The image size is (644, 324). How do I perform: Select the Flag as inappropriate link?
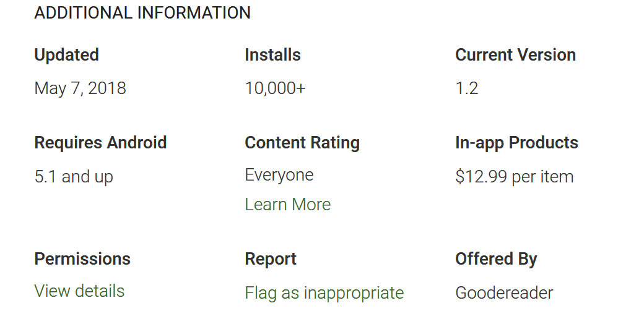(x=324, y=293)
